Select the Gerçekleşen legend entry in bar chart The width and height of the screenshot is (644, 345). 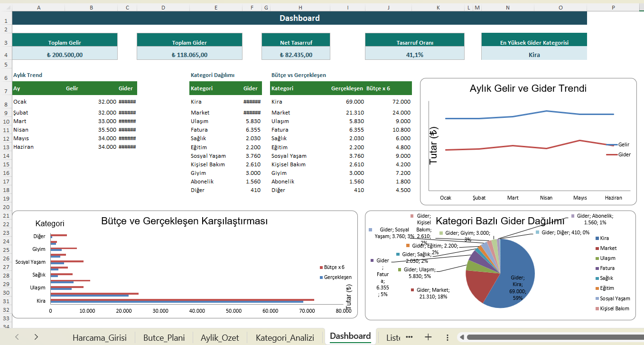click(x=336, y=277)
